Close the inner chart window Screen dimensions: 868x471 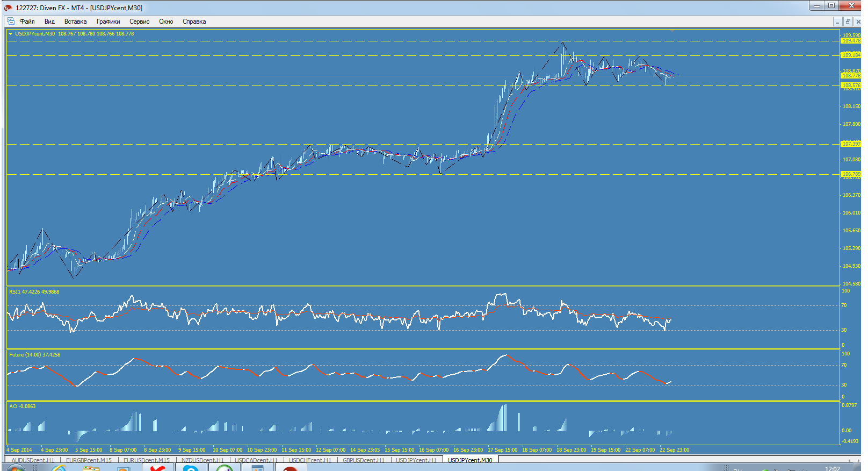point(858,22)
